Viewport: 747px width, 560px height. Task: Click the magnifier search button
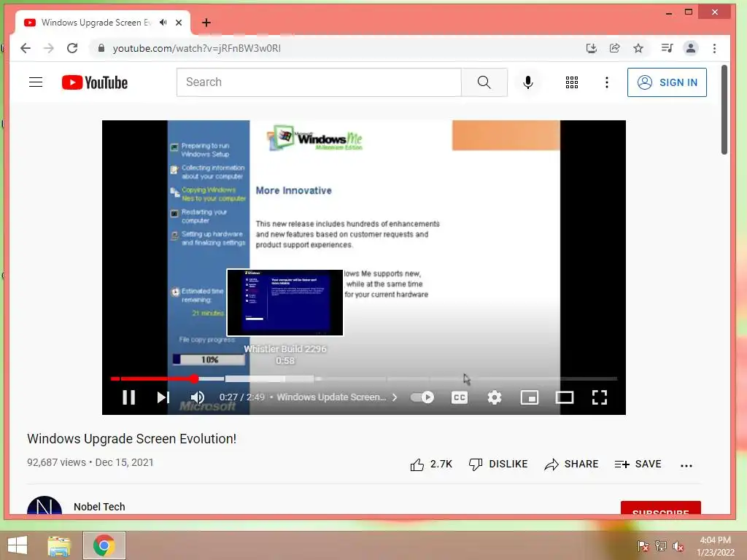(x=484, y=82)
